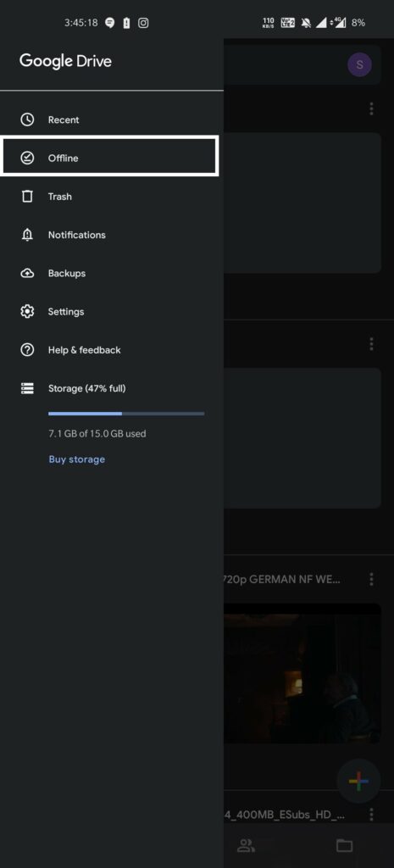The width and height of the screenshot is (394, 868).
Task: Tap the Backups cloud icon
Action: pyautogui.click(x=27, y=274)
